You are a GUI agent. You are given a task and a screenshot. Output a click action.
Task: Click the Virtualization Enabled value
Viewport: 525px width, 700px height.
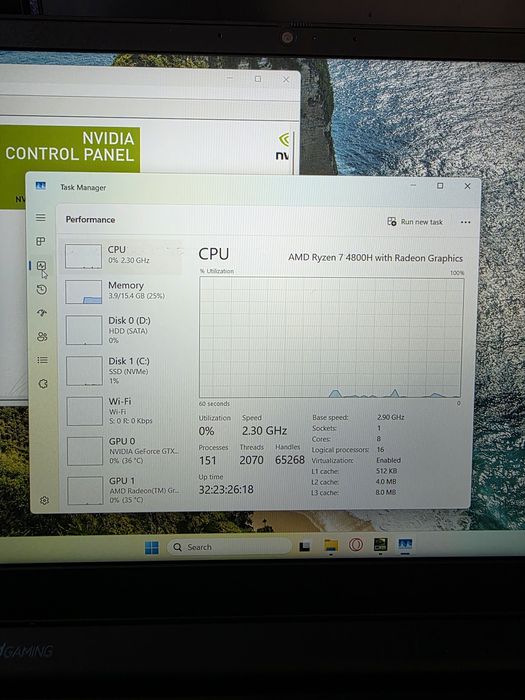coord(388,460)
